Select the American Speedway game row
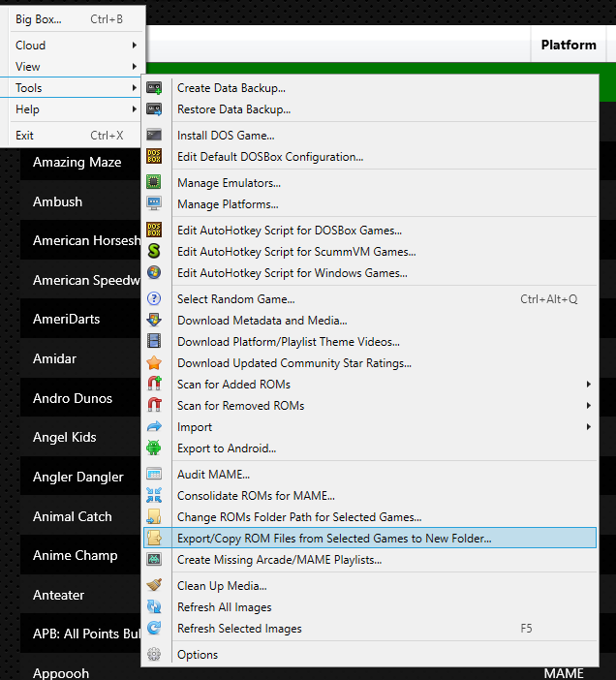The width and height of the screenshot is (616, 680). click(x=80, y=280)
